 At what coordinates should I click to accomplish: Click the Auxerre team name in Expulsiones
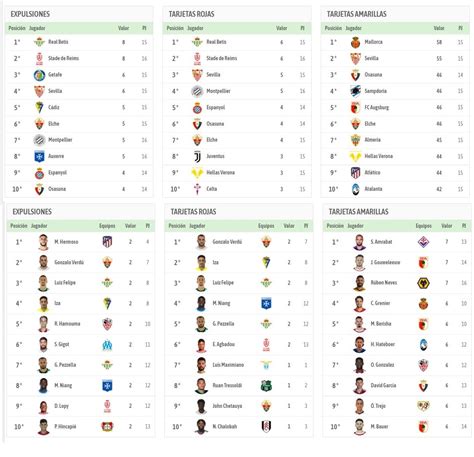coord(56,156)
